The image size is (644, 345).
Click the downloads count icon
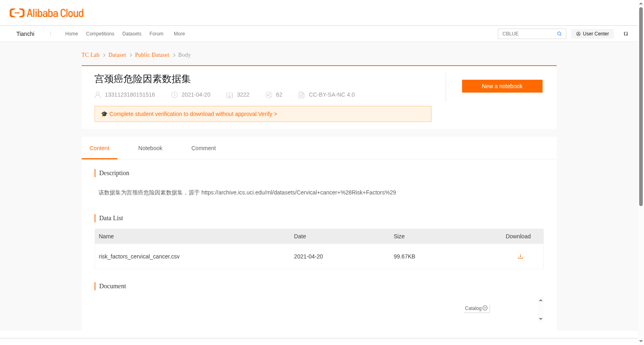(x=229, y=95)
